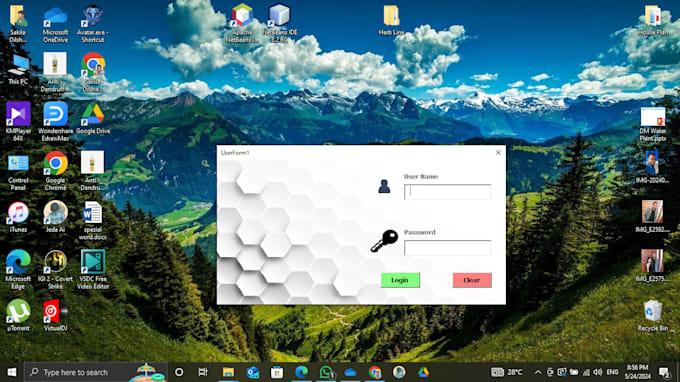The height and width of the screenshot is (382, 680).
Task: Click the taskbar clock showing 8:56 PM
Action: coord(638,372)
